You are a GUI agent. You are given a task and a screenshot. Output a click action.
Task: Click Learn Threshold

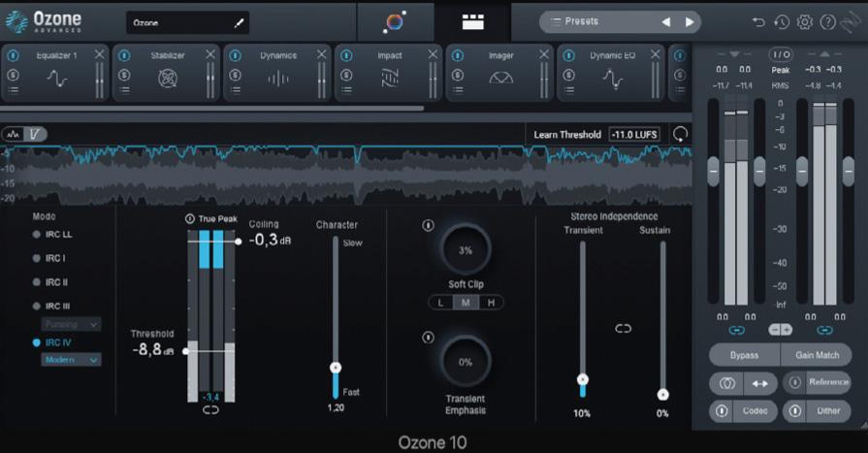pos(566,135)
